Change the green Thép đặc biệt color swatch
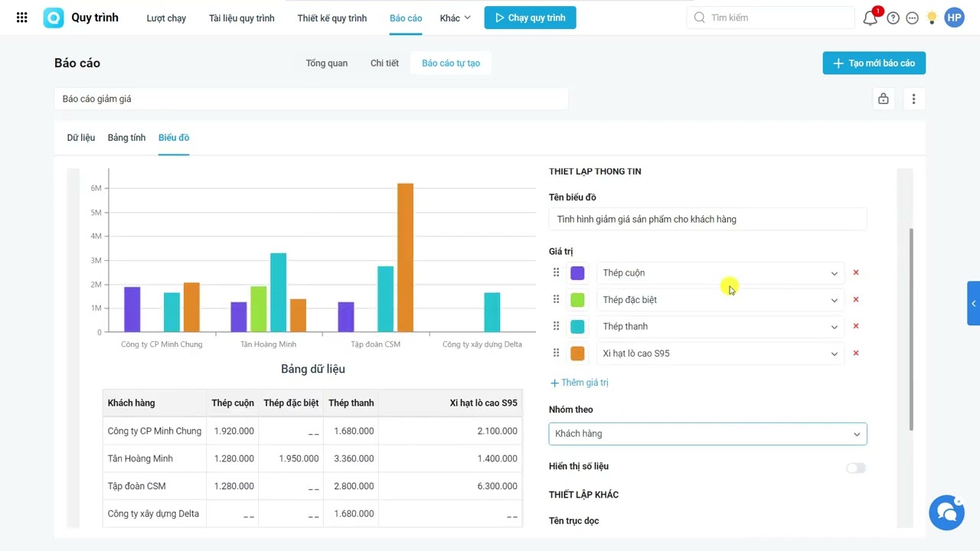The height and width of the screenshot is (551, 980). tap(577, 300)
